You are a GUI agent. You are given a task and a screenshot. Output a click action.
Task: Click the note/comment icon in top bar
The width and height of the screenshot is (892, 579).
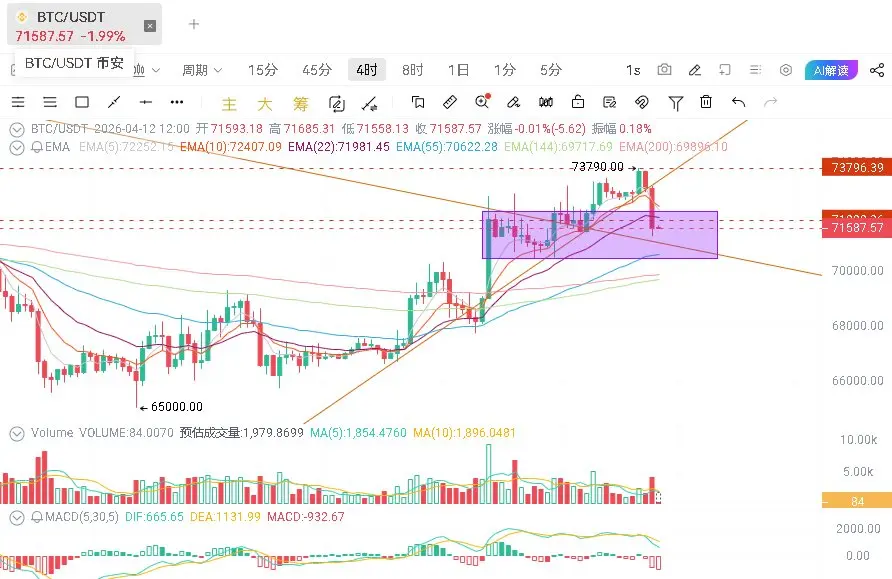[x=725, y=70]
